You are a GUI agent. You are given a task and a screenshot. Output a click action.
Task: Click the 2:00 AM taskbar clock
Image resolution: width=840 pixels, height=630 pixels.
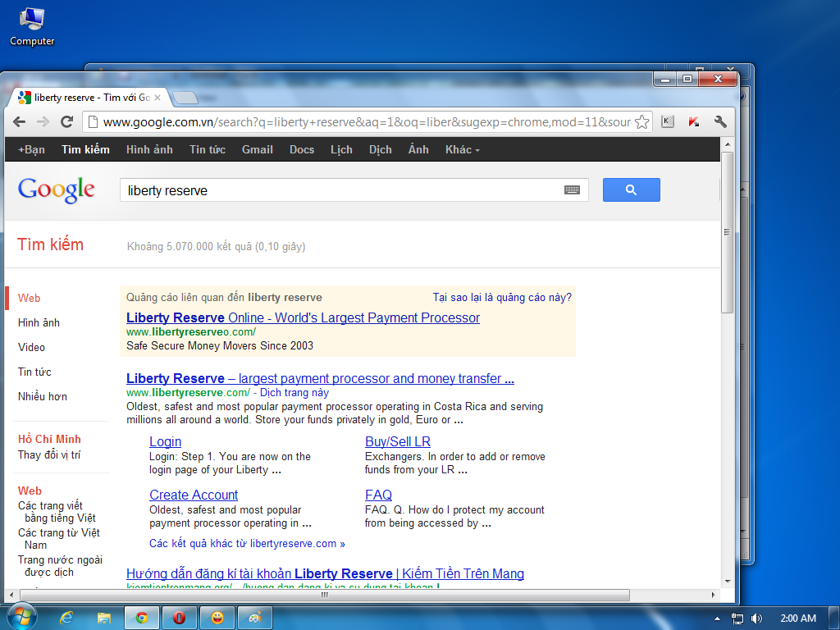tap(798, 619)
